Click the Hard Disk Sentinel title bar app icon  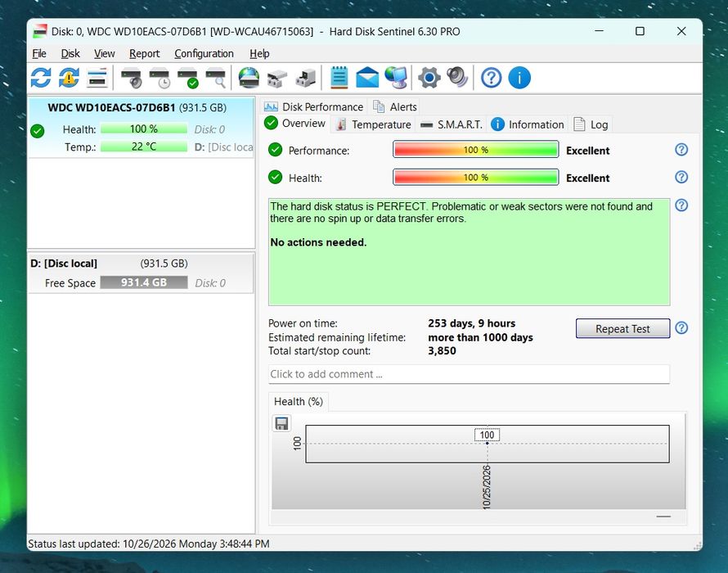[x=40, y=31]
